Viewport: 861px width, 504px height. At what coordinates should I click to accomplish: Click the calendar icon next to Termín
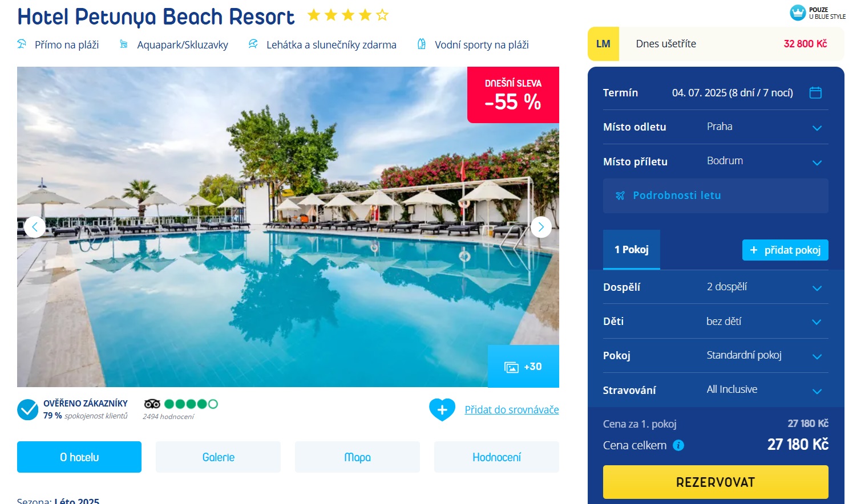pos(815,92)
